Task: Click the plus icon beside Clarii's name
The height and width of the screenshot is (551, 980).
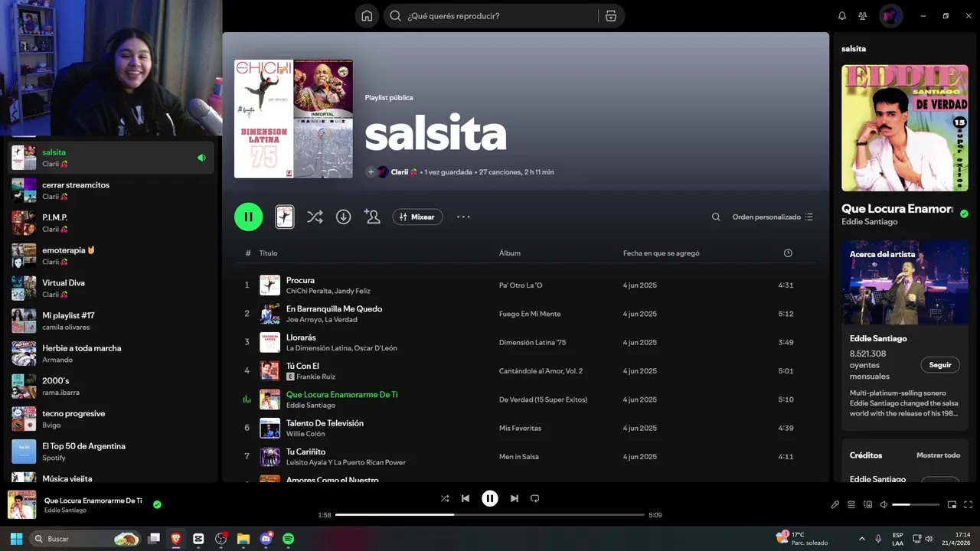Action: coord(371,172)
